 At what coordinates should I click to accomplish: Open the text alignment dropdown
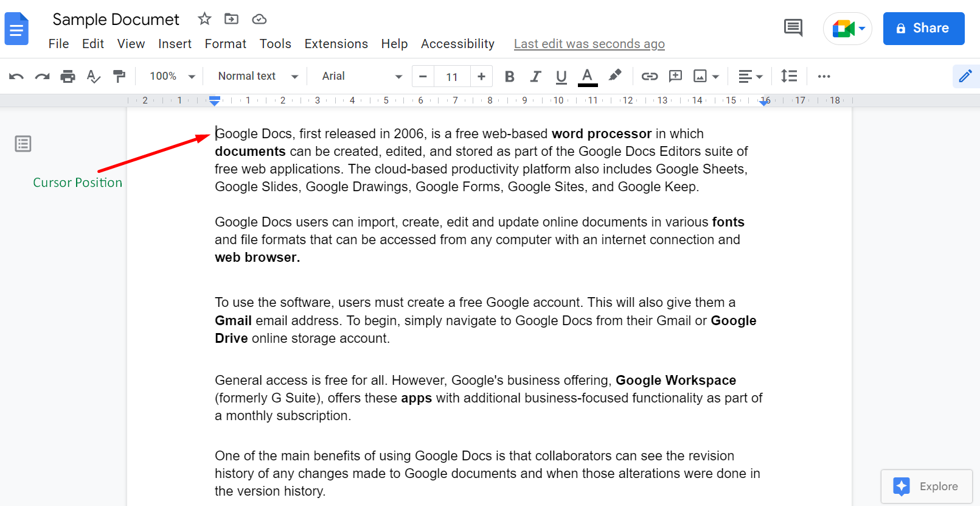click(x=750, y=76)
